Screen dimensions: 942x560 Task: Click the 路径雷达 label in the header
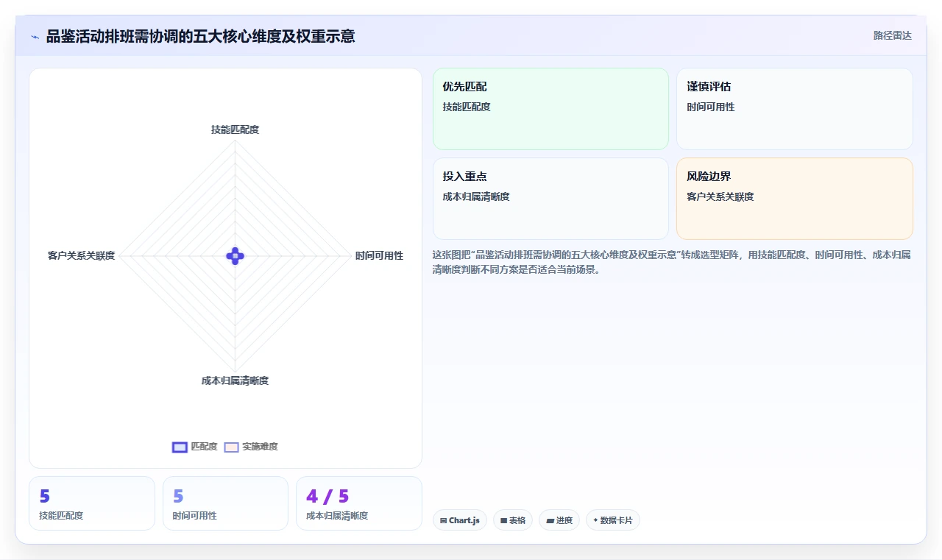[x=892, y=35]
